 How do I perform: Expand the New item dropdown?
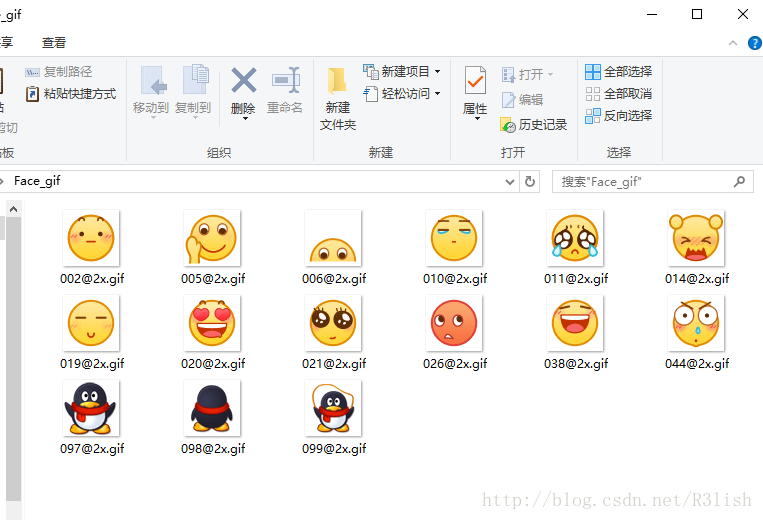pos(437,72)
